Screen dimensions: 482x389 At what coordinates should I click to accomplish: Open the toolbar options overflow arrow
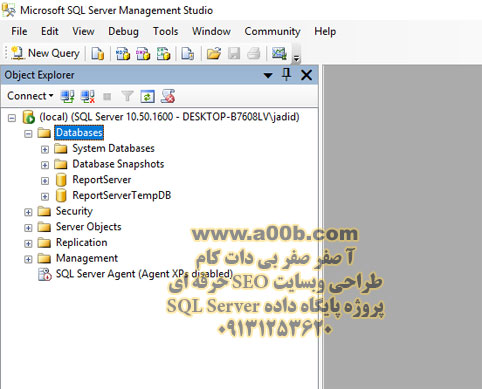(x=296, y=59)
